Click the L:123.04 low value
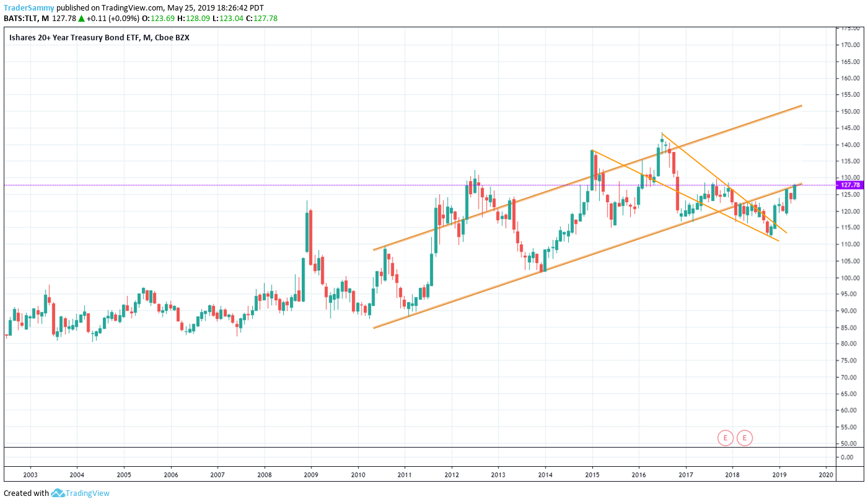 click(x=227, y=18)
